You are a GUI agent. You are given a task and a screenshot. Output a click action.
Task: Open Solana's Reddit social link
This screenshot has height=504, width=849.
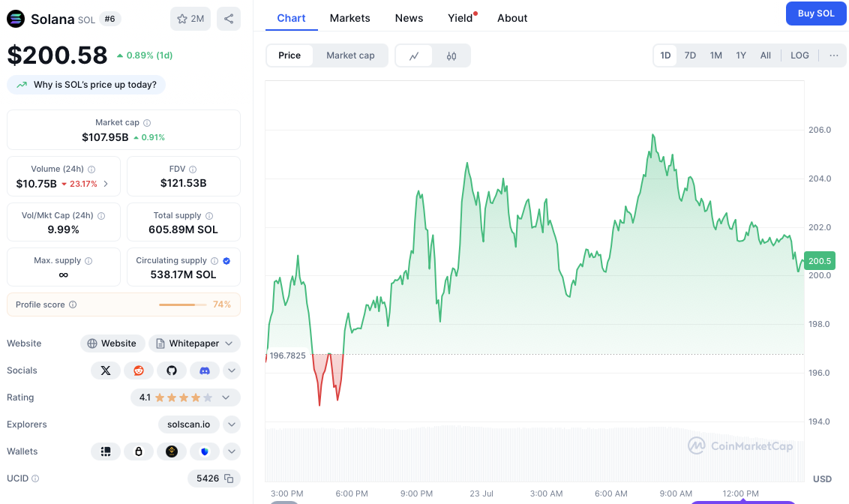tap(139, 370)
